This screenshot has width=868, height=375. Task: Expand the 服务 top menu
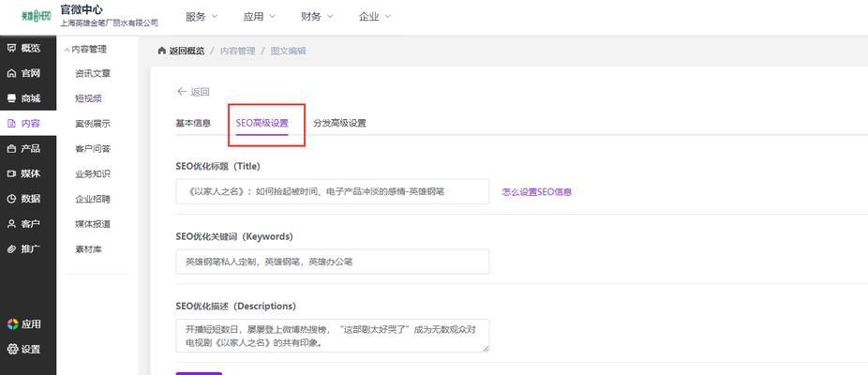click(202, 17)
